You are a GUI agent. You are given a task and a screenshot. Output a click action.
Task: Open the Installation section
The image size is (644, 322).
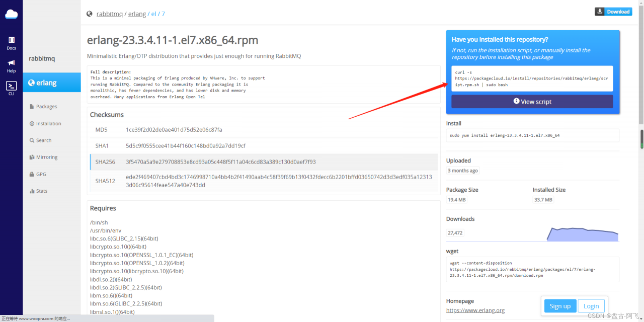(45, 124)
